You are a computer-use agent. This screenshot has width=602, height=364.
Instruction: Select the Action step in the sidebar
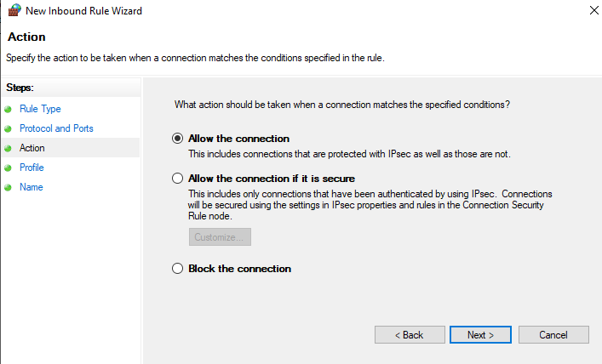click(32, 148)
